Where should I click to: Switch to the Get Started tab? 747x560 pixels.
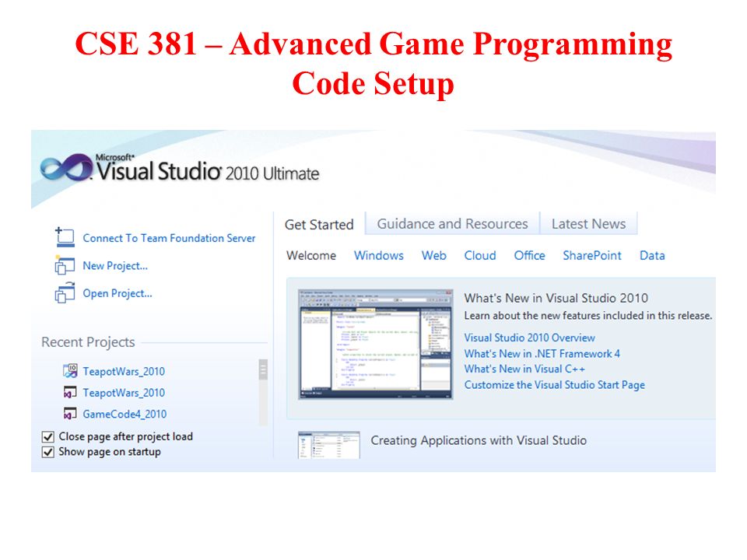coord(319,224)
